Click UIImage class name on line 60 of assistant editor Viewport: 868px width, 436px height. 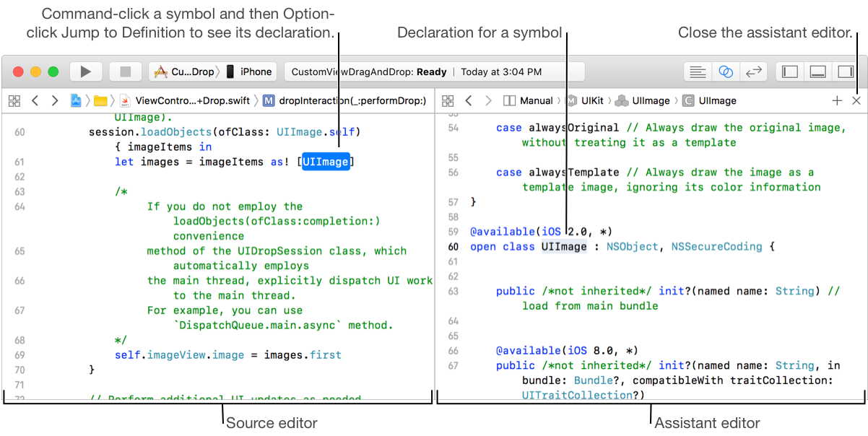tap(565, 247)
